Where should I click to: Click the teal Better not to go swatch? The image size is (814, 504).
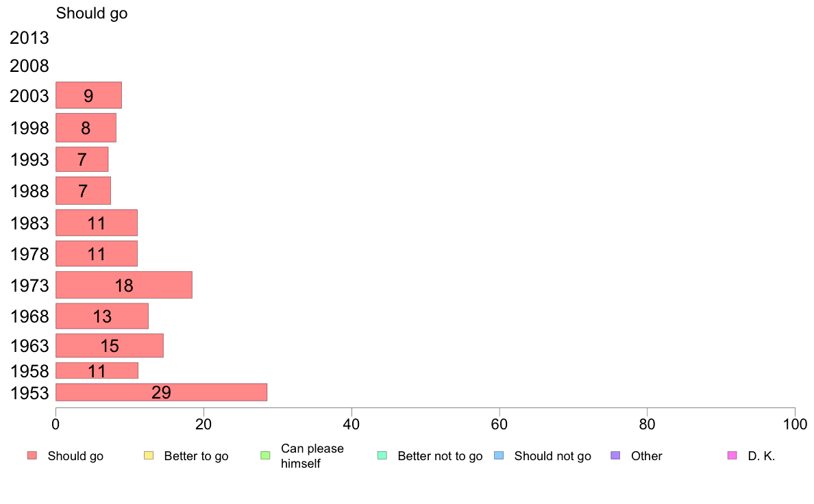pyautogui.click(x=382, y=456)
